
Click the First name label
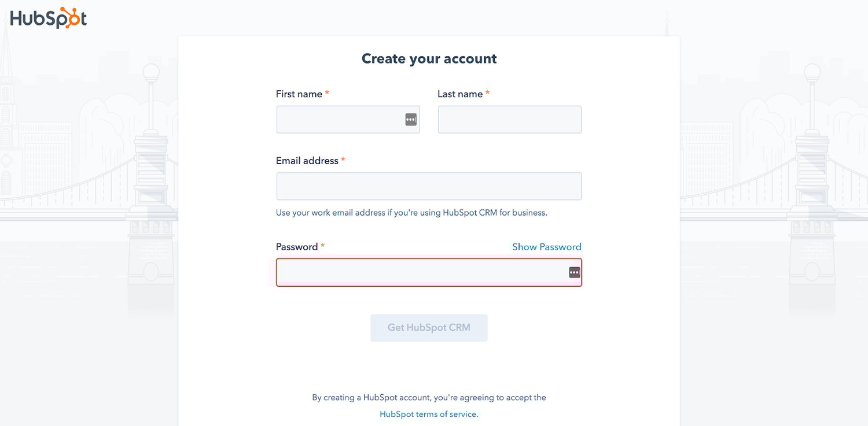[x=299, y=94]
